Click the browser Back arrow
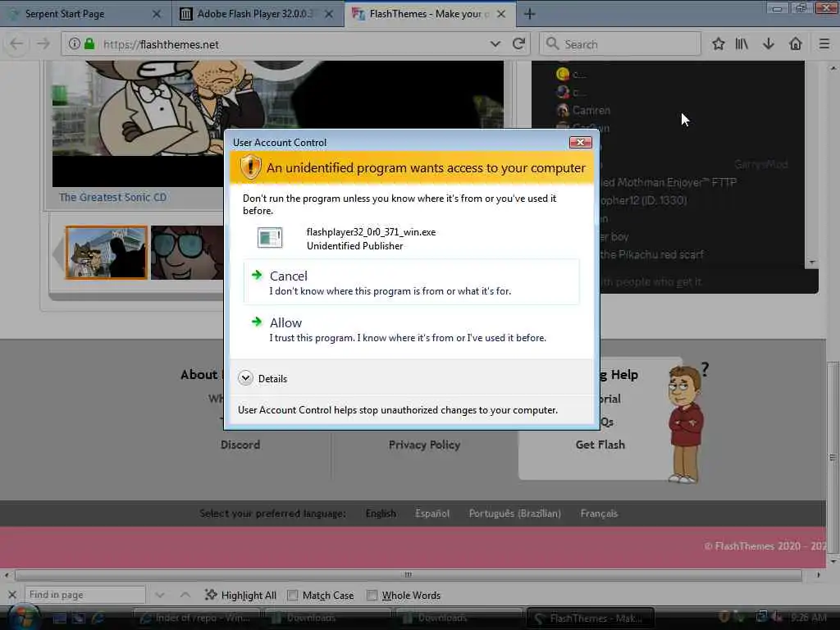 [x=16, y=44]
